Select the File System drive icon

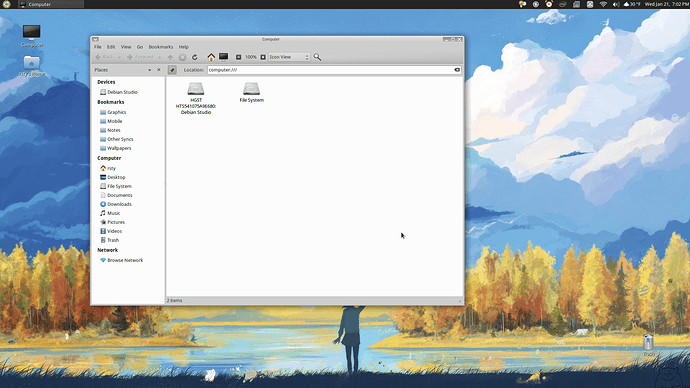click(251, 92)
